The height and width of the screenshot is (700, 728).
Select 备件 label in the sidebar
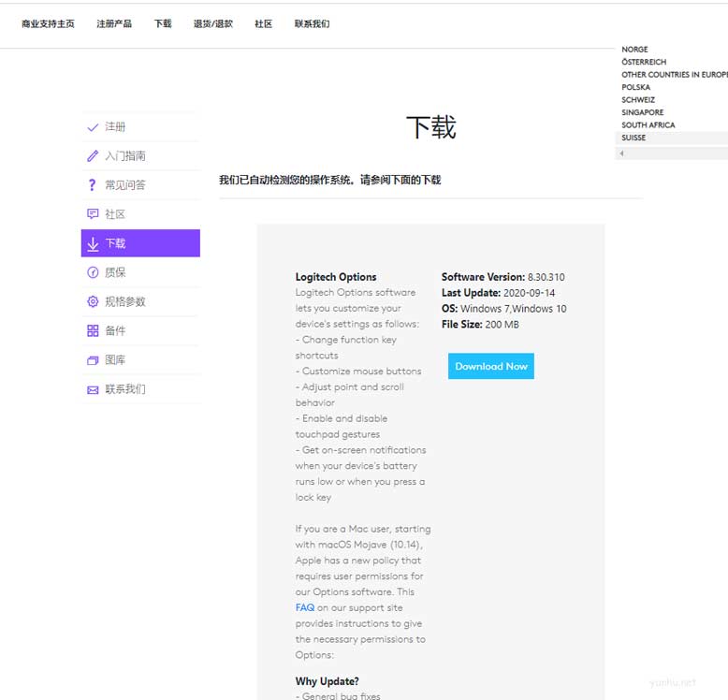tap(115, 330)
